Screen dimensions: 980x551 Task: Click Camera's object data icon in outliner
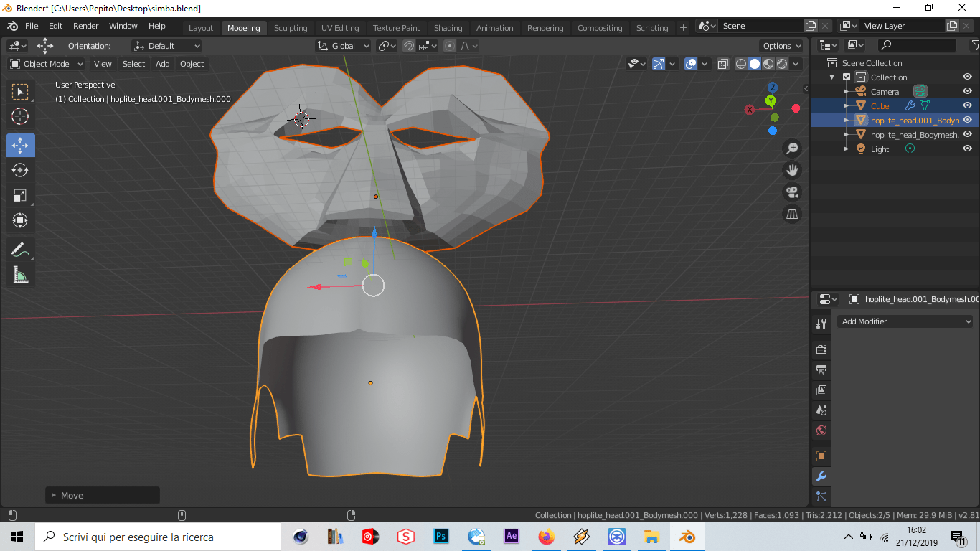click(920, 91)
